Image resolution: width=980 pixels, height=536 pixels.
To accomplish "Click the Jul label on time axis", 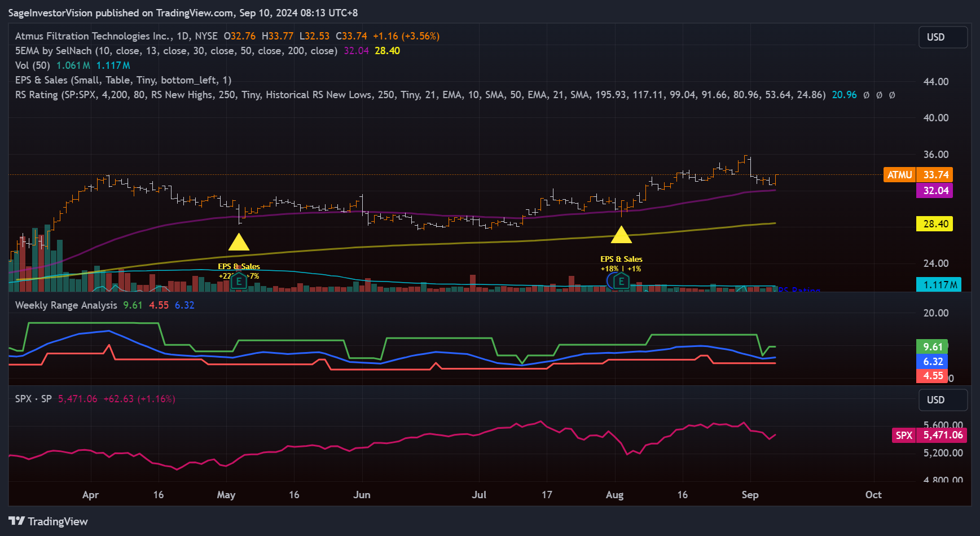I will pyautogui.click(x=479, y=495).
